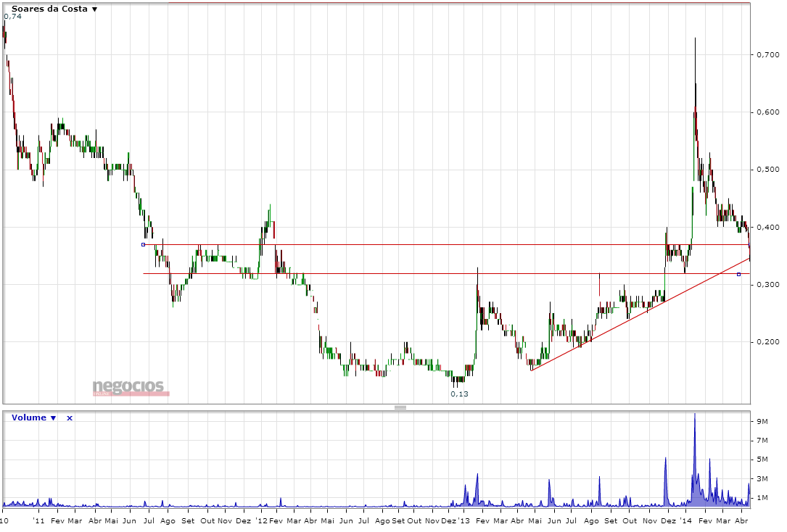
Task: Click the grip handle between price and volume panes
Action: pyautogui.click(x=400, y=407)
